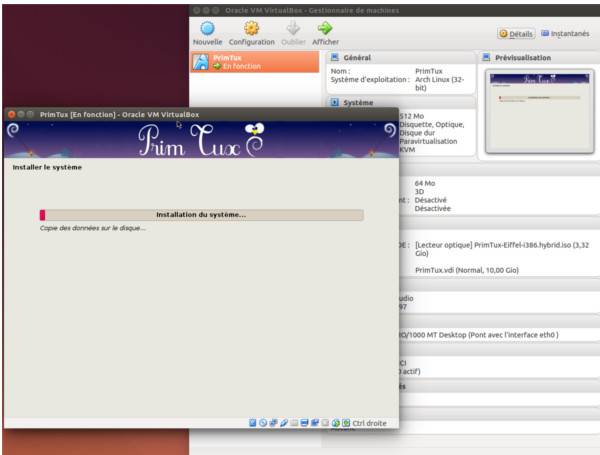This screenshot has width=600, height=455.
Task: Click 'Arch Linux (32-bit)' operating system value
Action: [439, 83]
